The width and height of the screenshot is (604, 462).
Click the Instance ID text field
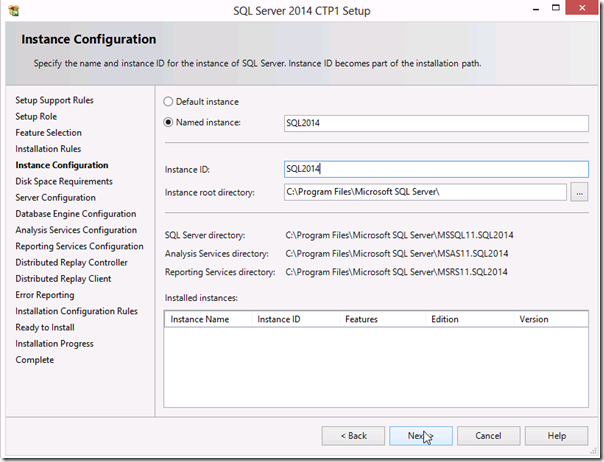point(436,169)
